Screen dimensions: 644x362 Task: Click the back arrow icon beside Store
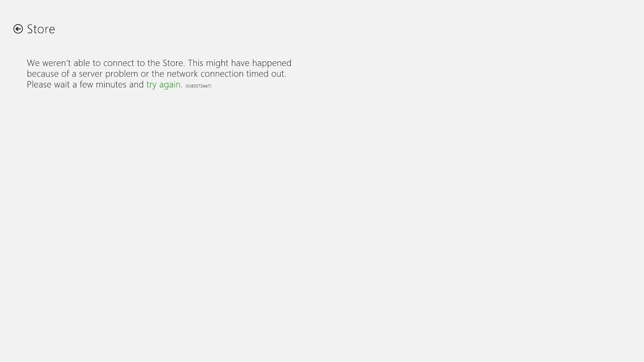point(18,29)
